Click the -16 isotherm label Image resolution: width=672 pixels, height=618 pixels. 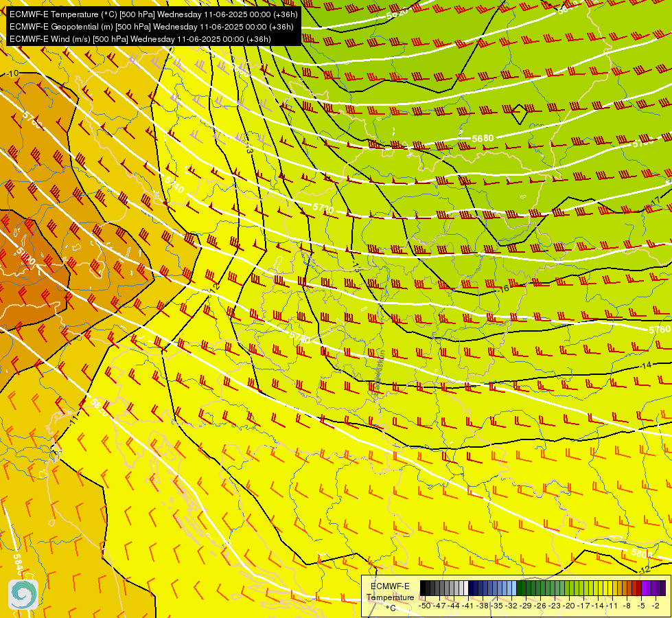502,289
